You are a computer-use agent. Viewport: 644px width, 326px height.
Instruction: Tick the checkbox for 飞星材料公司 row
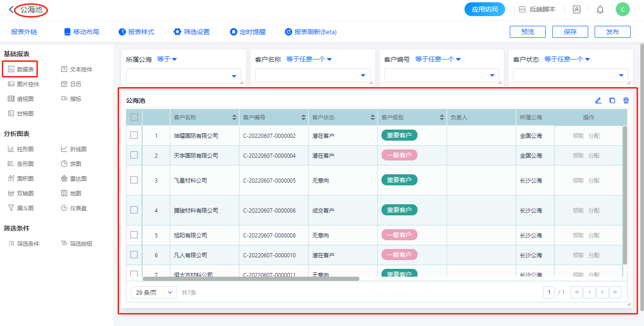134,180
